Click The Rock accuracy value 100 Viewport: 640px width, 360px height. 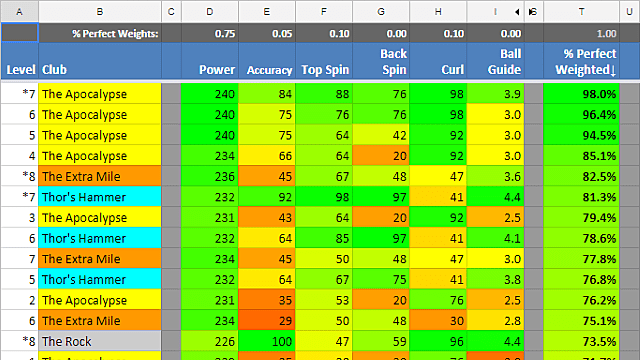pos(267,341)
